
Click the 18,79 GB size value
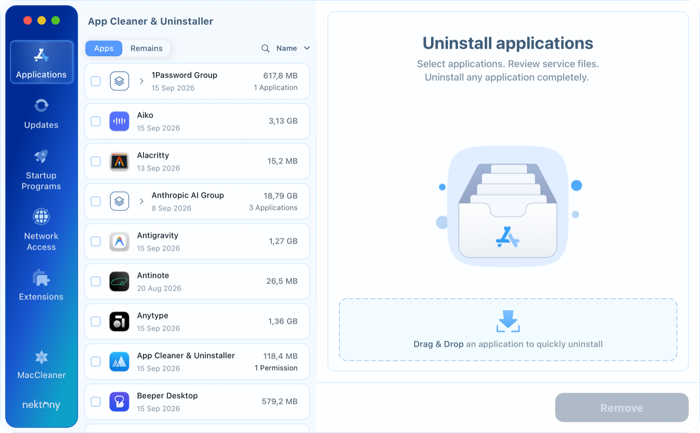280,196
